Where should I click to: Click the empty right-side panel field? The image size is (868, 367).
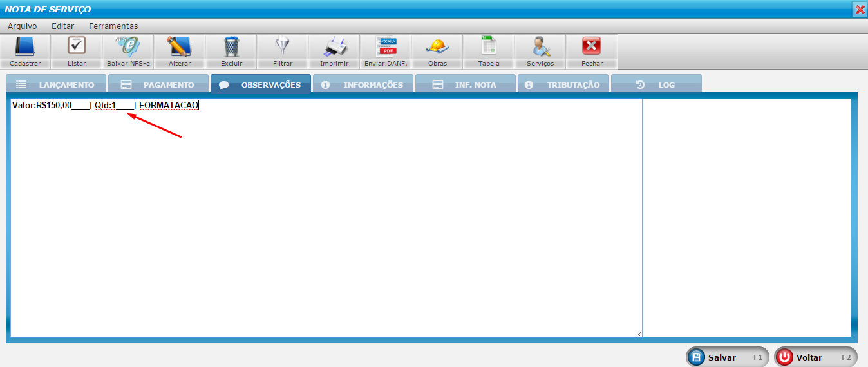747,218
